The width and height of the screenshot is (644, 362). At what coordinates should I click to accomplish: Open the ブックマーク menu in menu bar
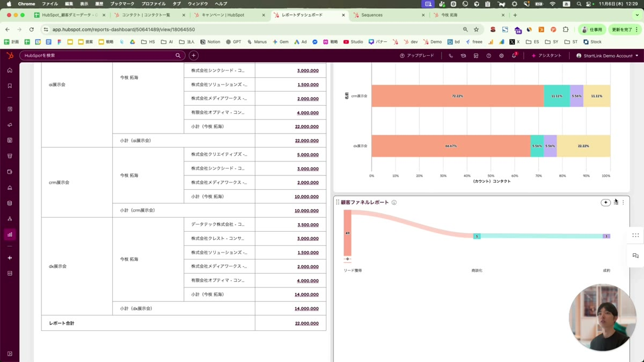click(122, 4)
